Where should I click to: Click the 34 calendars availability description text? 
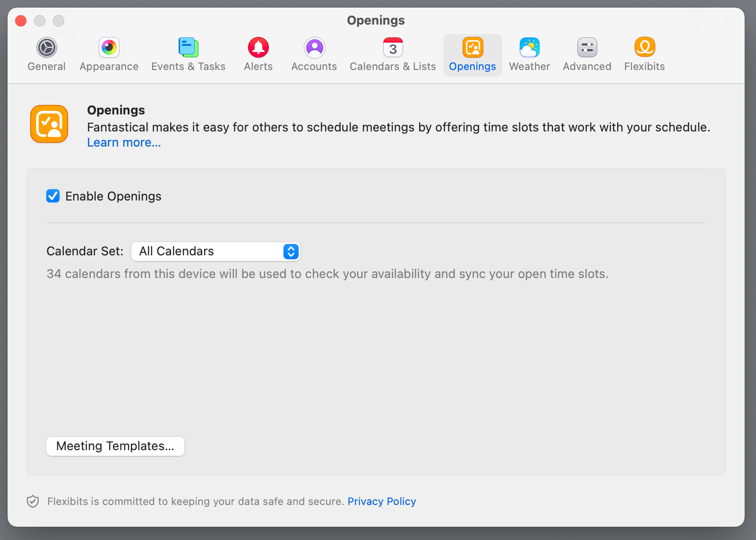[327, 274]
